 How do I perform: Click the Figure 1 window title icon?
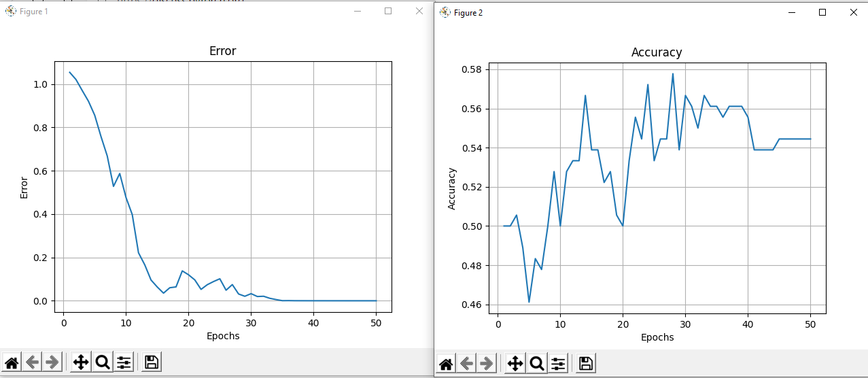tap(10, 11)
